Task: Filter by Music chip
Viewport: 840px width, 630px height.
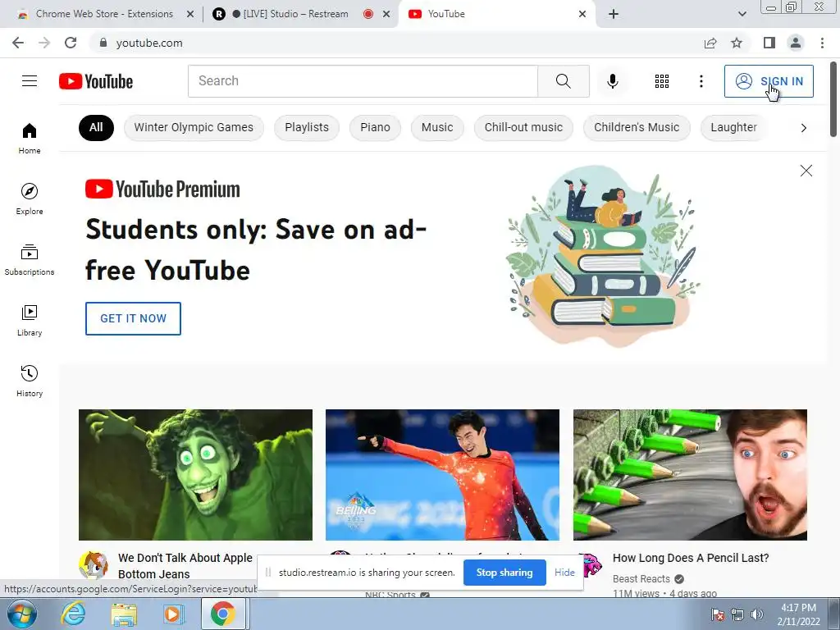Action: click(x=437, y=127)
